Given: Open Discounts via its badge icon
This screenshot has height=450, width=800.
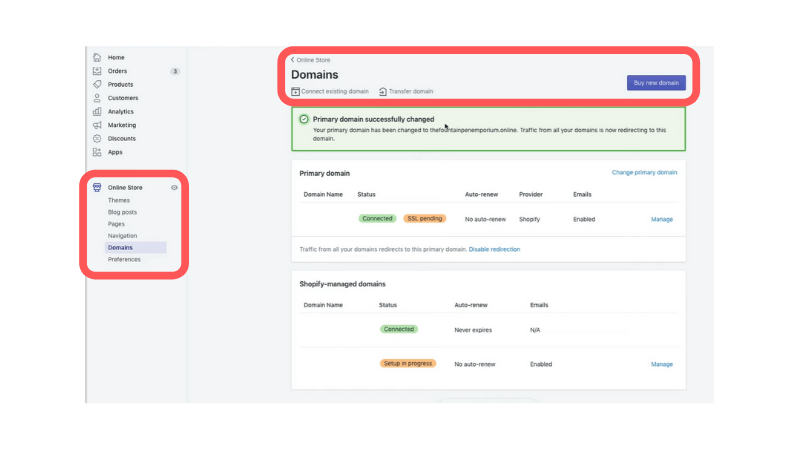Looking at the screenshot, I should [97, 139].
